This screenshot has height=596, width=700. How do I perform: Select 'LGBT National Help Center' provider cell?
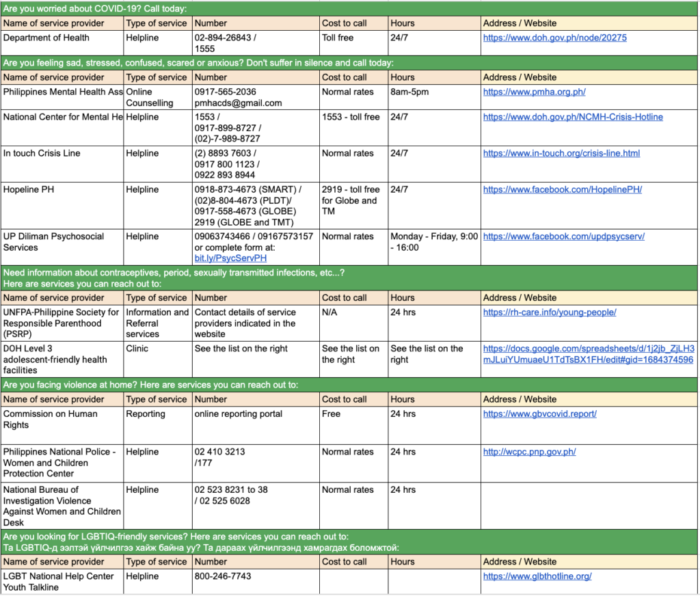62,581
